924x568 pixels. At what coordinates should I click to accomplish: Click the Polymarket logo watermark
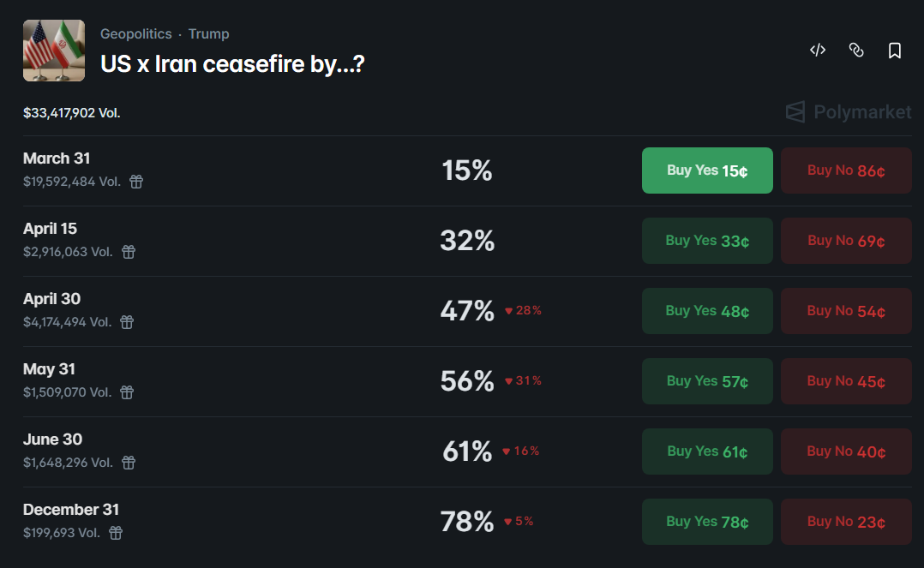848,111
